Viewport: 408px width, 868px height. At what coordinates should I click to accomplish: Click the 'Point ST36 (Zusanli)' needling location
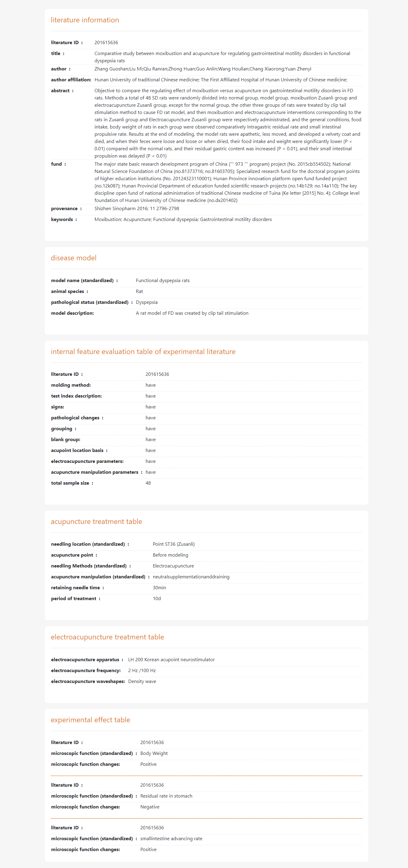point(173,544)
